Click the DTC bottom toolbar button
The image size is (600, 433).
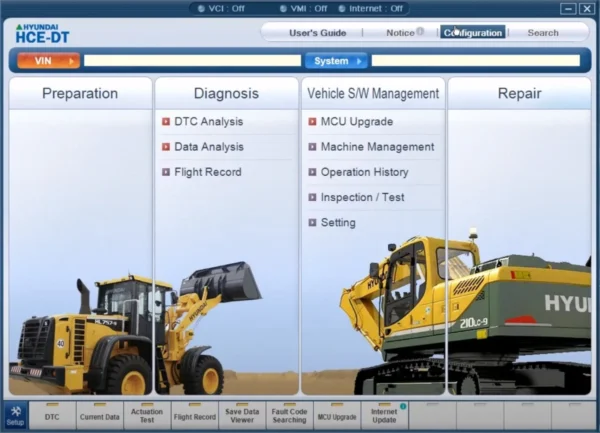pyautogui.click(x=52, y=416)
